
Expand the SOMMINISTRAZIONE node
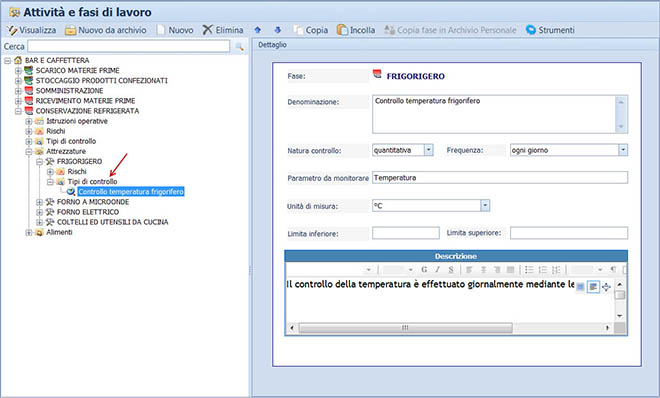coord(18,91)
